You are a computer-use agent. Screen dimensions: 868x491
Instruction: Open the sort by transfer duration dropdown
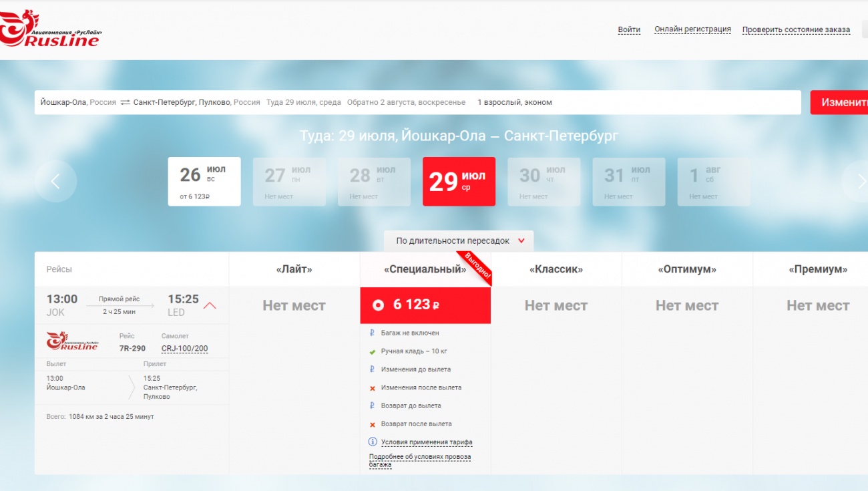(459, 241)
